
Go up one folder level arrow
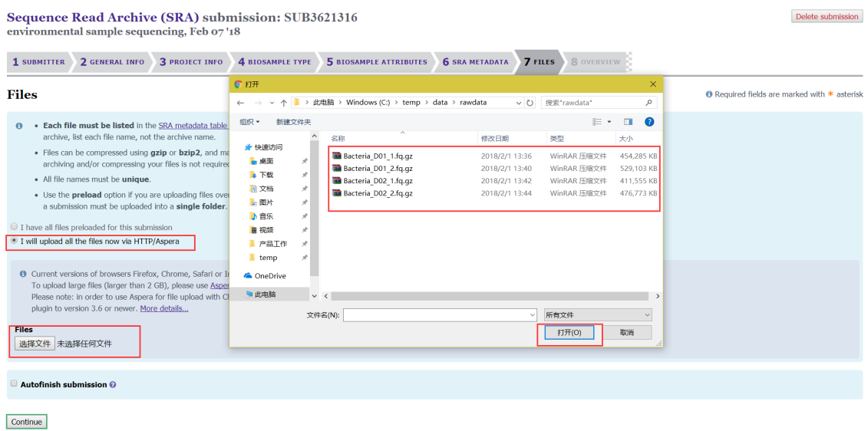283,103
